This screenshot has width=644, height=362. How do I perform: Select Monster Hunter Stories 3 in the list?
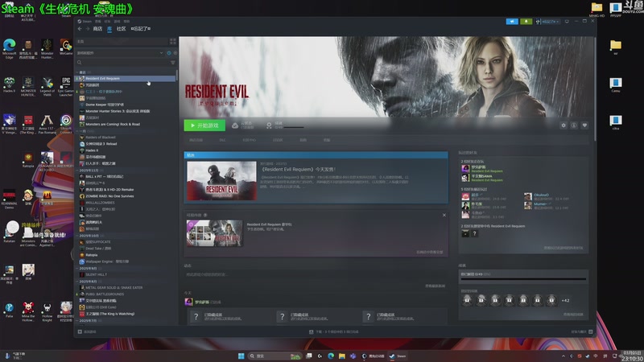[x=126, y=111]
